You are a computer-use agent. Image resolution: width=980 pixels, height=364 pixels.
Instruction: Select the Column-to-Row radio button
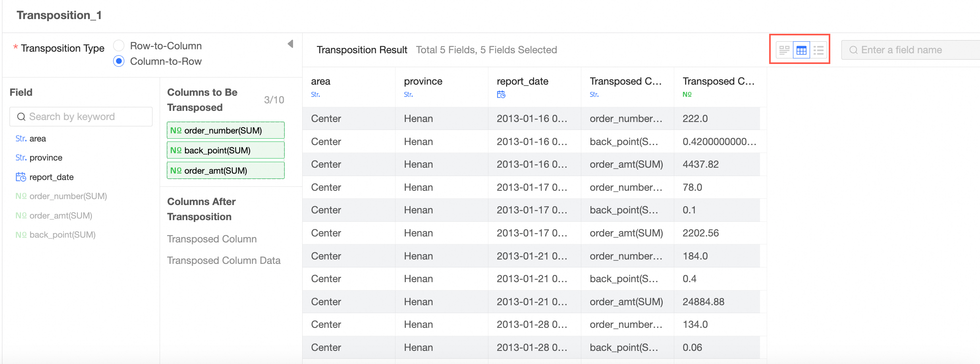pyautogui.click(x=119, y=61)
